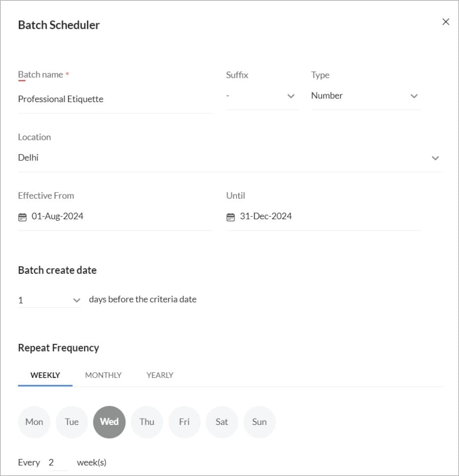Viewport: 459px width, 476px height.
Task: Deselect the Wed day button
Action: pos(109,422)
